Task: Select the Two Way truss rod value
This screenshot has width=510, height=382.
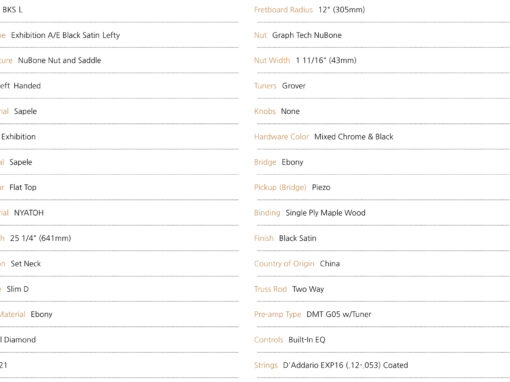Action: (x=308, y=289)
